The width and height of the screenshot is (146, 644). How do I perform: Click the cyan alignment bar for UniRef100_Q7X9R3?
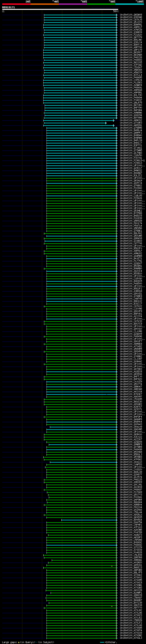click(75, 123)
